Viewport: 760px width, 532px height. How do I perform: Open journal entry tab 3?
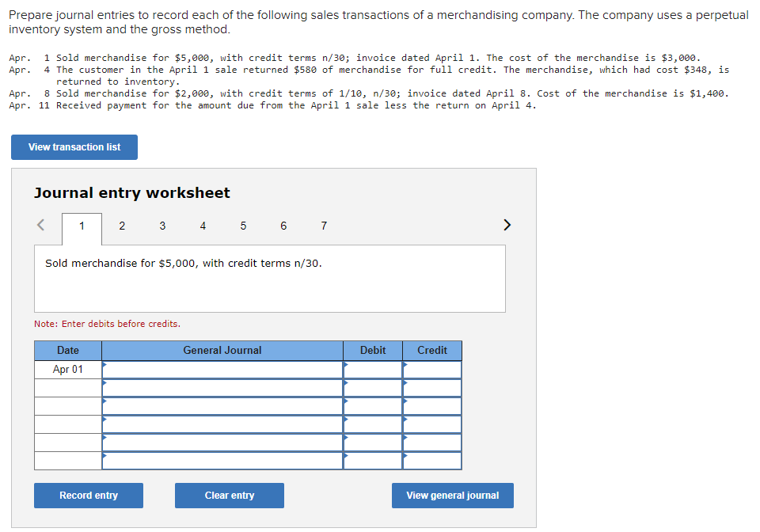162,226
